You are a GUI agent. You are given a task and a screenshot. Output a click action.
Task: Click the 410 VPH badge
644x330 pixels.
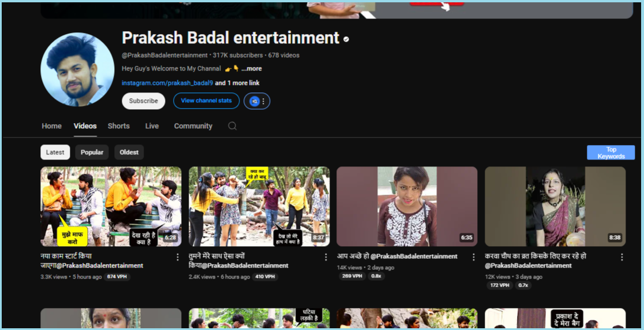tap(265, 277)
